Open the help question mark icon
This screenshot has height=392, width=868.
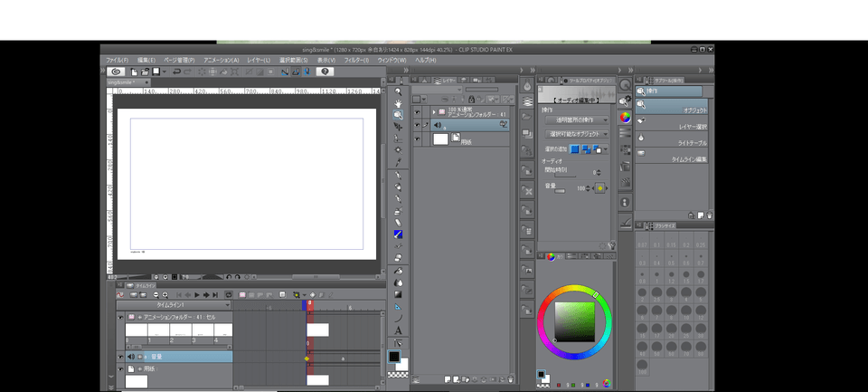point(325,71)
